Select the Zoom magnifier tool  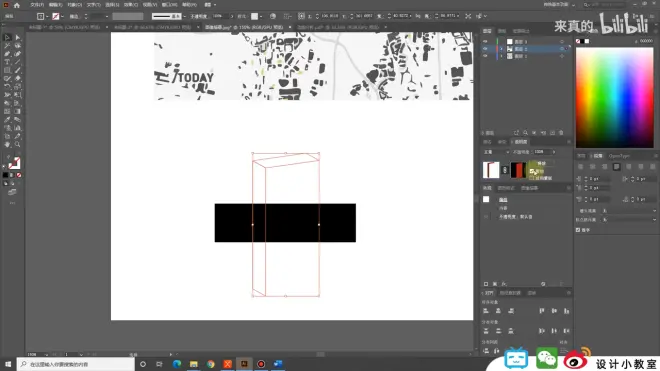pos(18,144)
